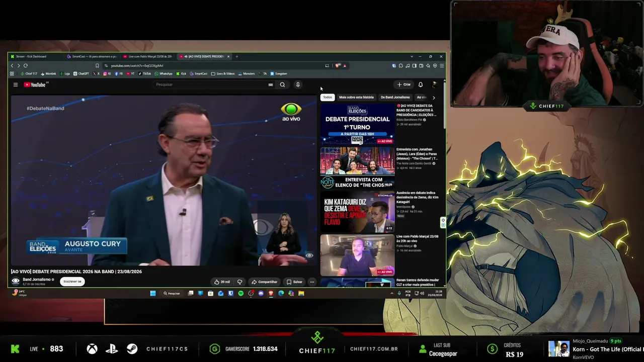Open the SmartCast bookmark
Viewport: 644px width, 362px height.
tap(198, 74)
